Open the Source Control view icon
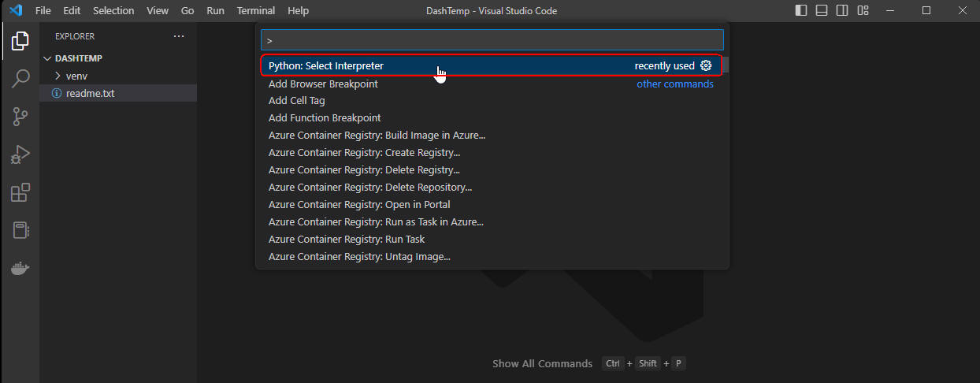980x383 pixels. (x=20, y=117)
